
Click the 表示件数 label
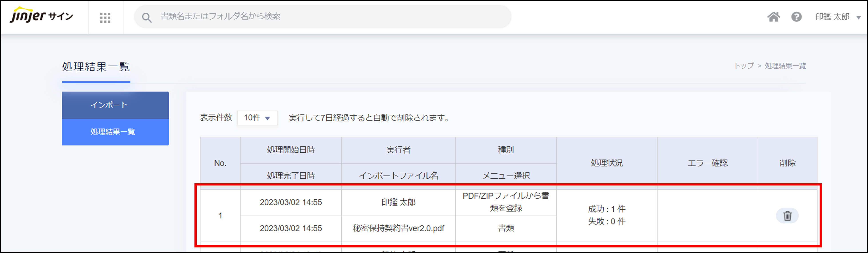[x=216, y=117]
